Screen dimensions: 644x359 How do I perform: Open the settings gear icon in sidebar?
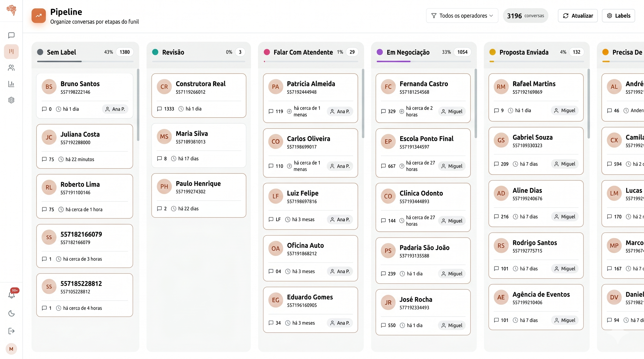tap(11, 100)
